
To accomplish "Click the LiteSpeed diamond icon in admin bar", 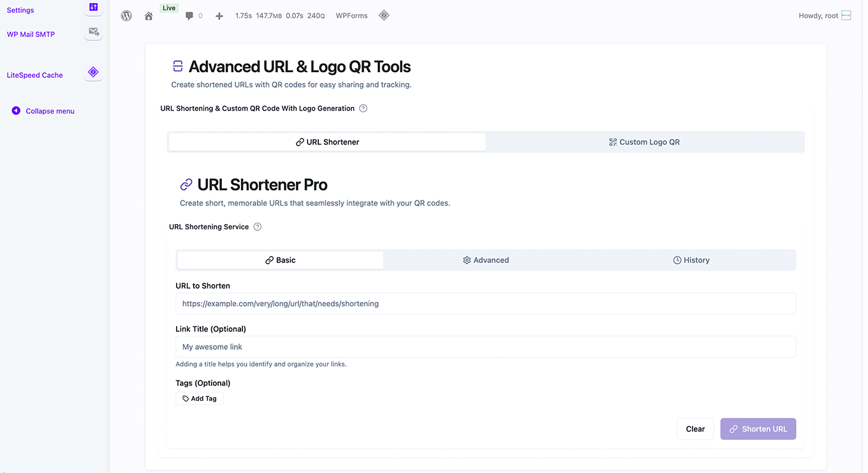I will (384, 15).
